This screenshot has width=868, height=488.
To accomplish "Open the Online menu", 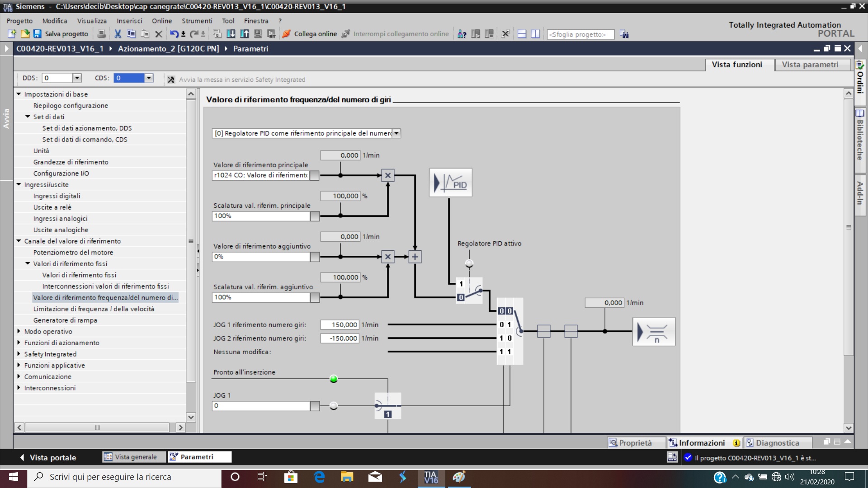I will [x=161, y=21].
